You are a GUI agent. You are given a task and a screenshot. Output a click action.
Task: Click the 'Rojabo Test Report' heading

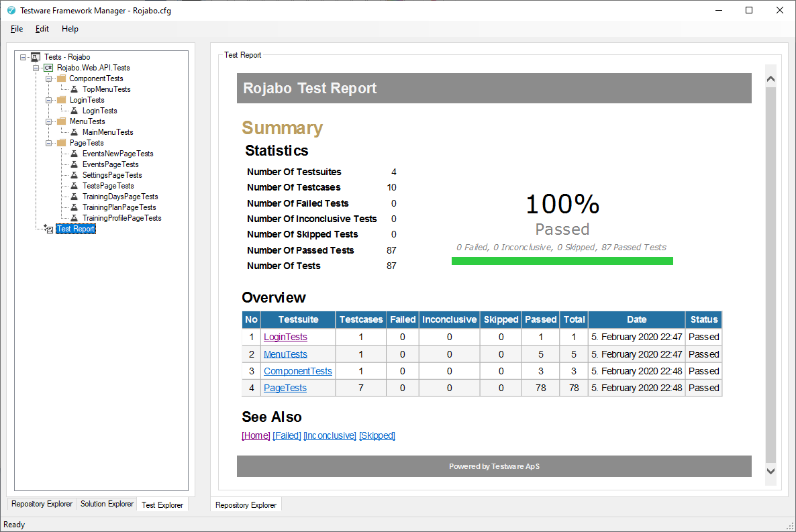(309, 89)
